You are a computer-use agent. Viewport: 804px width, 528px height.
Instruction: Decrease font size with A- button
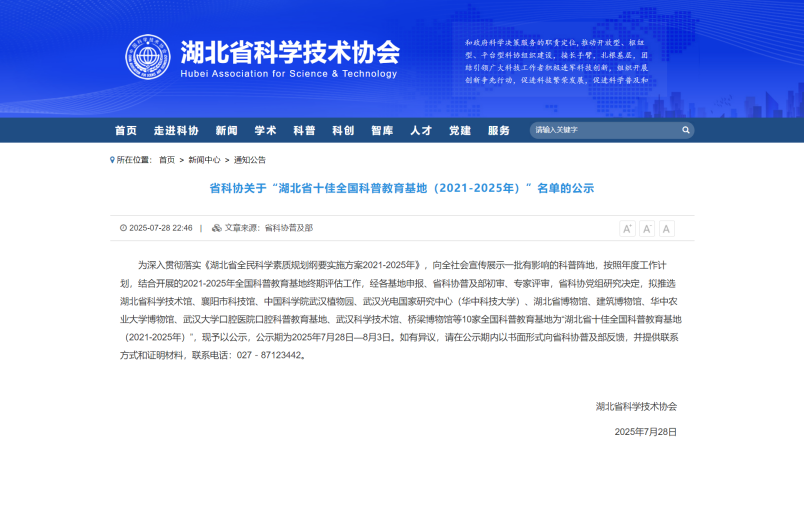click(647, 229)
